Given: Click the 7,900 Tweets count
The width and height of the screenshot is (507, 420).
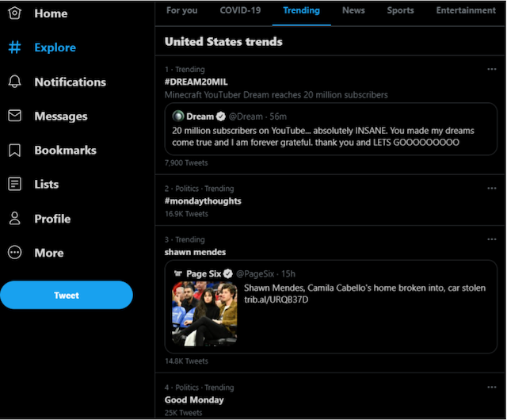Looking at the screenshot, I should pos(186,162).
